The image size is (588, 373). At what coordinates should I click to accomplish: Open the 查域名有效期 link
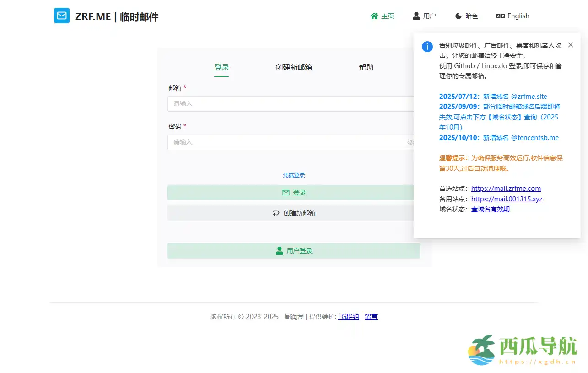(490, 209)
